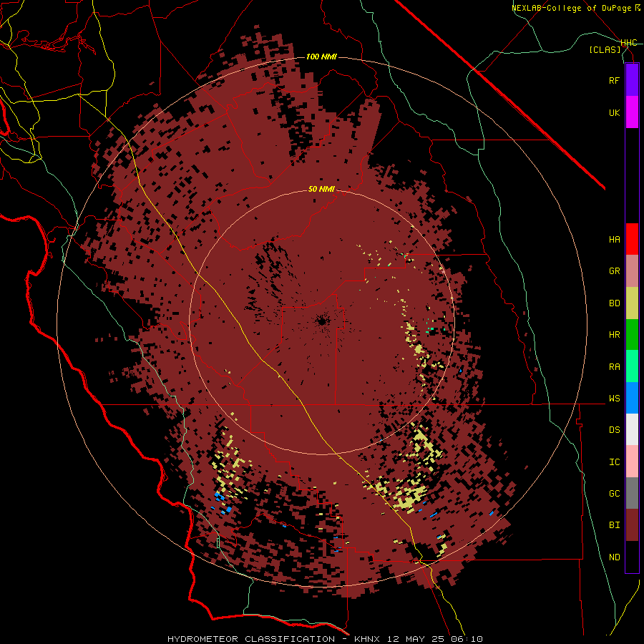The image size is (644, 644).
Task: Click the ND legend label
Action: pyautogui.click(x=614, y=557)
